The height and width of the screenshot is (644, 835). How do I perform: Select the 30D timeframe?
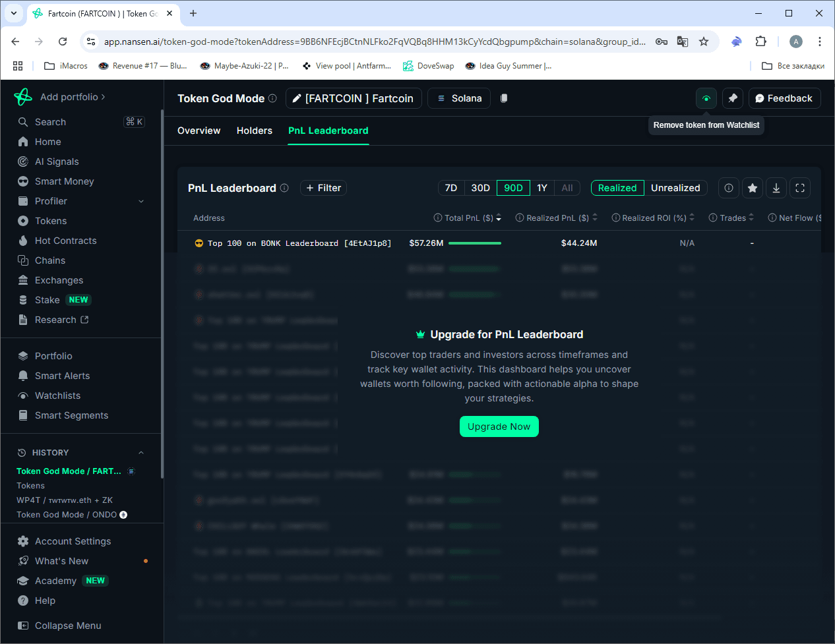coord(481,188)
